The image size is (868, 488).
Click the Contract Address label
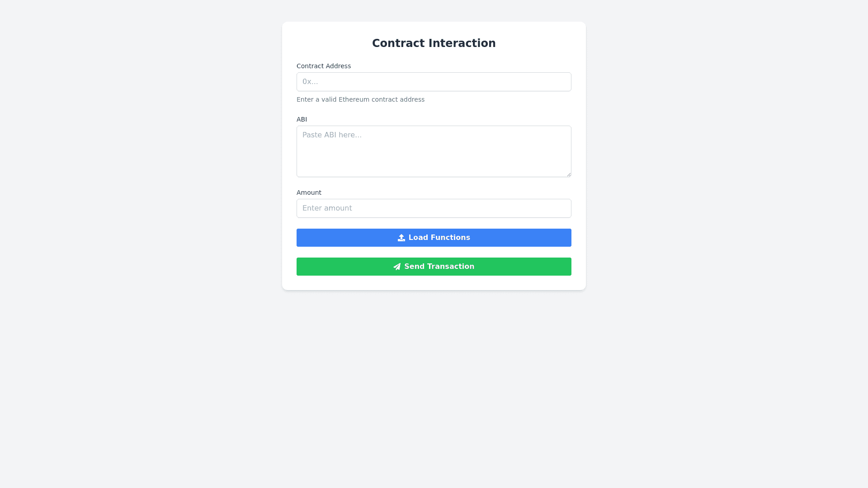pyautogui.click(x=324, y=66)
